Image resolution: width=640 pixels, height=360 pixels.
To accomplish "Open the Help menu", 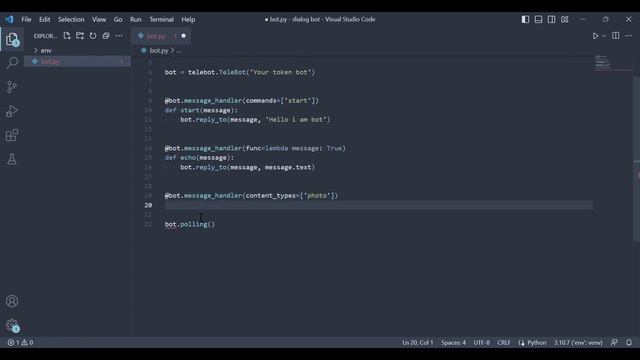I will coord(188,19).
